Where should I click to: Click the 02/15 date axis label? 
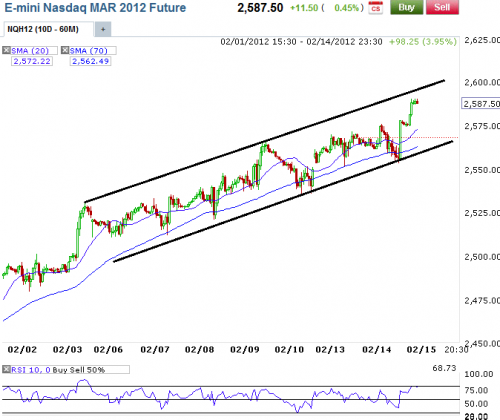click(x=421, y=350)
